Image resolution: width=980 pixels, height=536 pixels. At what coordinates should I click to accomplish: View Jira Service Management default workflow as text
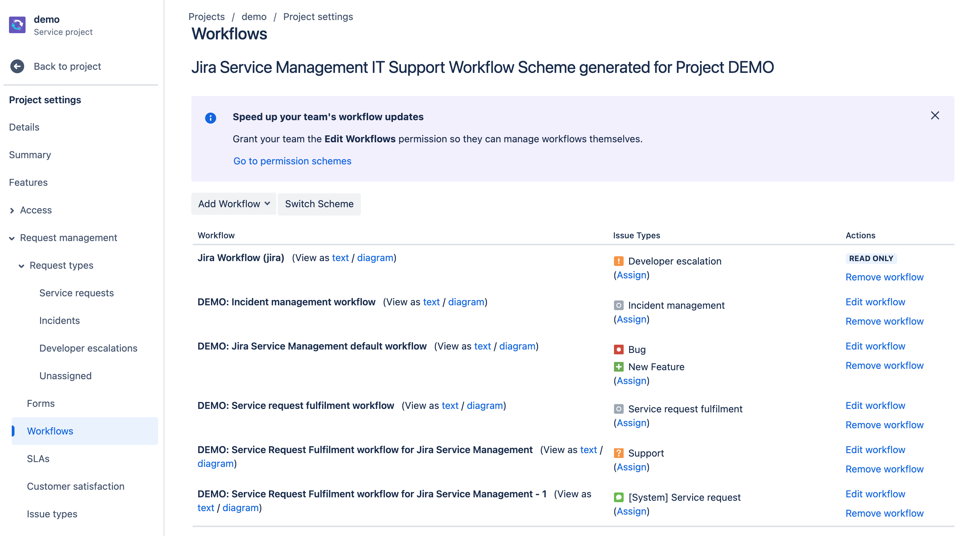(x=482, y=346)
